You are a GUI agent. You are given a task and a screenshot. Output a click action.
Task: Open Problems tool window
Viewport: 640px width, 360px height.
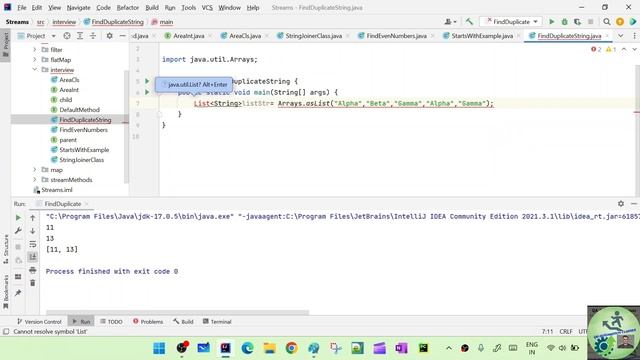click(148, 322)
